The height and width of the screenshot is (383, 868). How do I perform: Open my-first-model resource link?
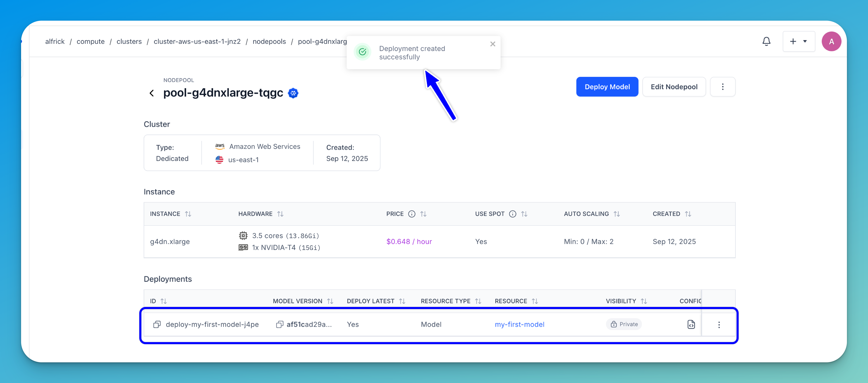519,324
